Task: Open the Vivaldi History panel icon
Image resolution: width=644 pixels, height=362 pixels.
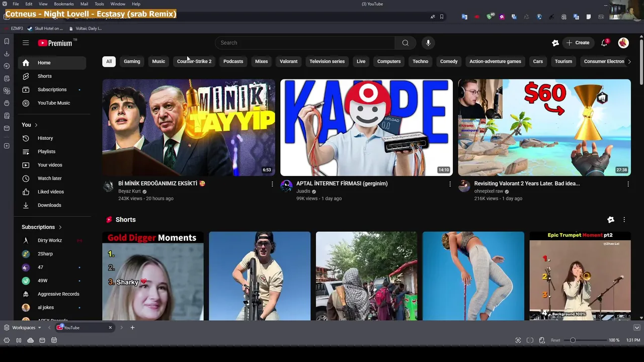Action: coord(7,66)
